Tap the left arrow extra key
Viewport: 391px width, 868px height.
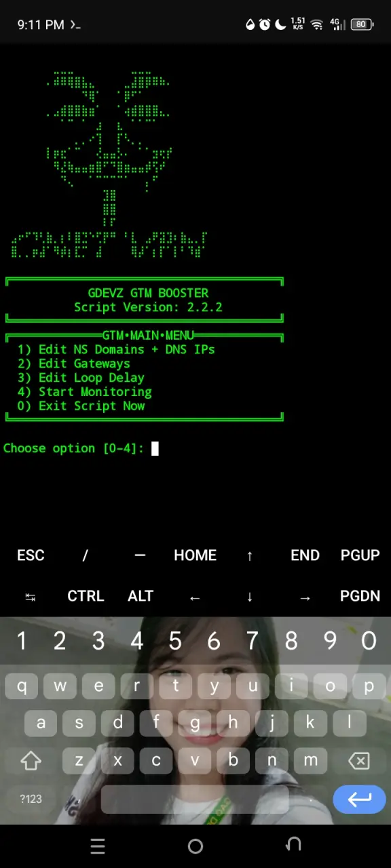click(x=195, y=597)
